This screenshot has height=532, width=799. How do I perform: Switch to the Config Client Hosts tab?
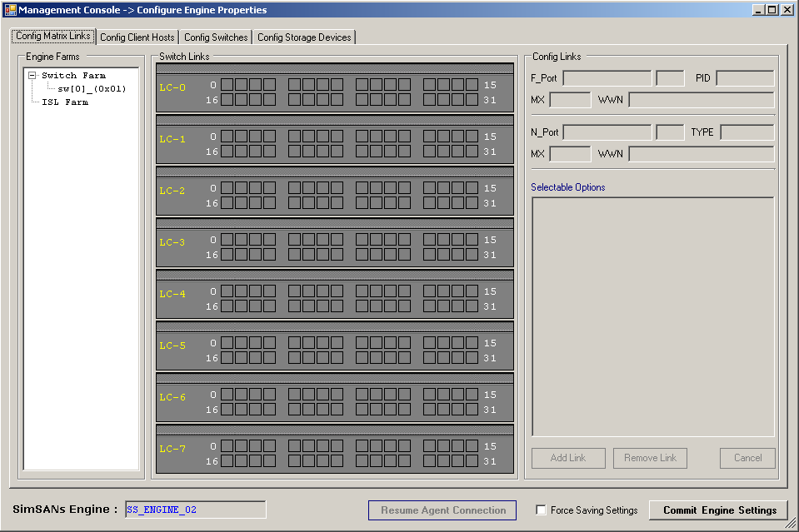coord(137,37)
